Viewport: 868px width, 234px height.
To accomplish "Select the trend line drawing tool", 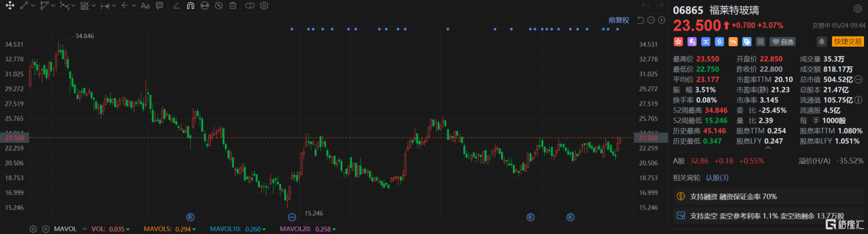I will point(24,6).
